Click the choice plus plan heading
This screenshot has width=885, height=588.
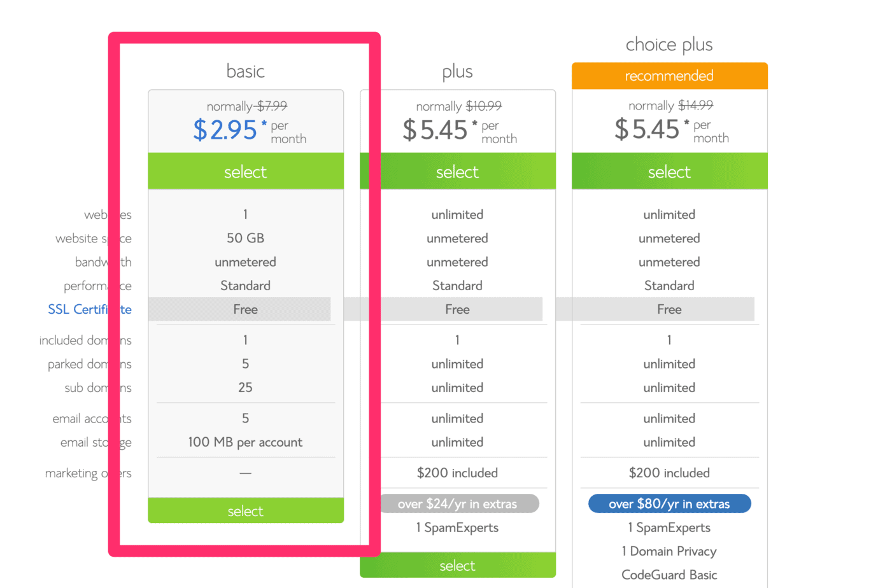669,45
